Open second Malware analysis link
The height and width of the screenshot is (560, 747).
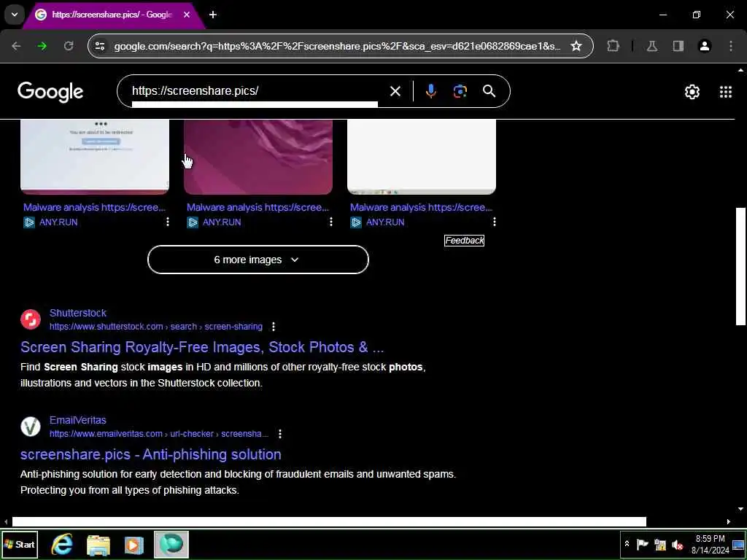[x=258, y=207]
